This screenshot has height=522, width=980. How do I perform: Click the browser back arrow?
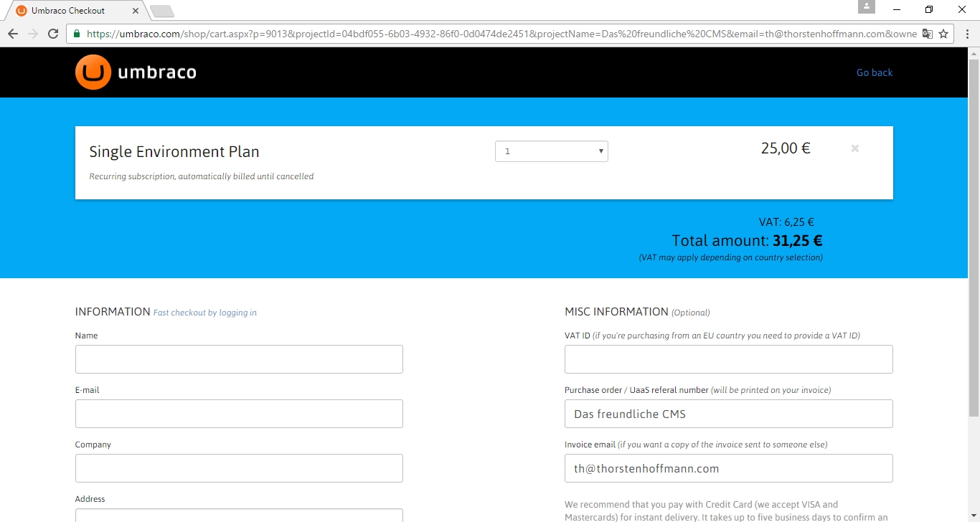pos(13,34)
